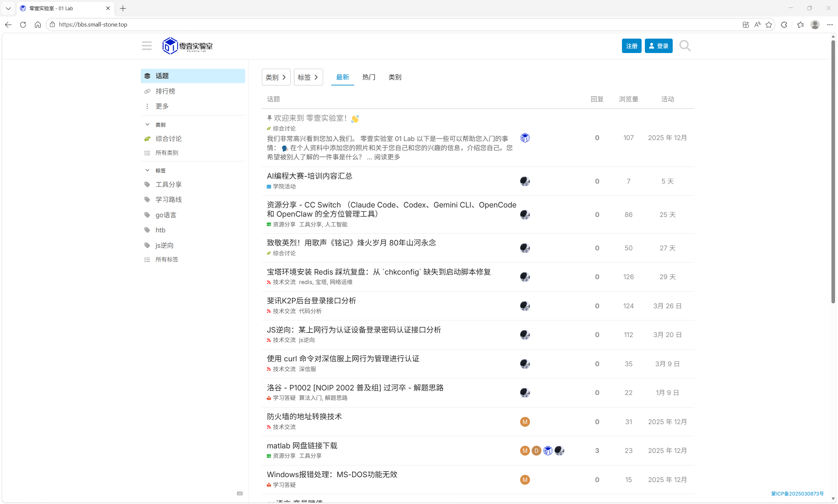Click the 综合讨论 category icon in the sidebar
The image size is (838, 504).
(x=147, y=138)
